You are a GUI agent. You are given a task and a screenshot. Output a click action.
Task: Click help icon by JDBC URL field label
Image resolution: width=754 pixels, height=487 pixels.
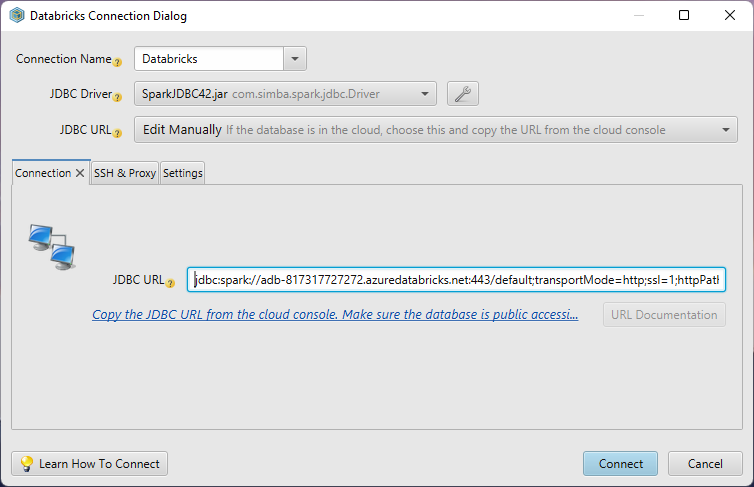(170, 283)
